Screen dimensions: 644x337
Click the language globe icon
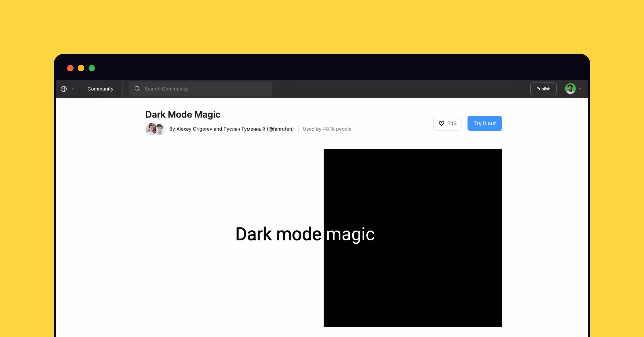click(64, 89)
